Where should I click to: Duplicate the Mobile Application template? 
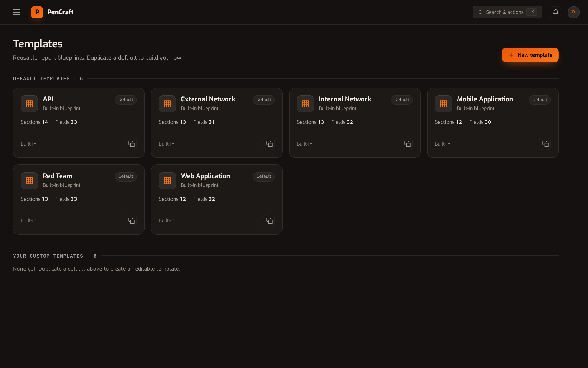pyautogui.click(x=545, y=144)
